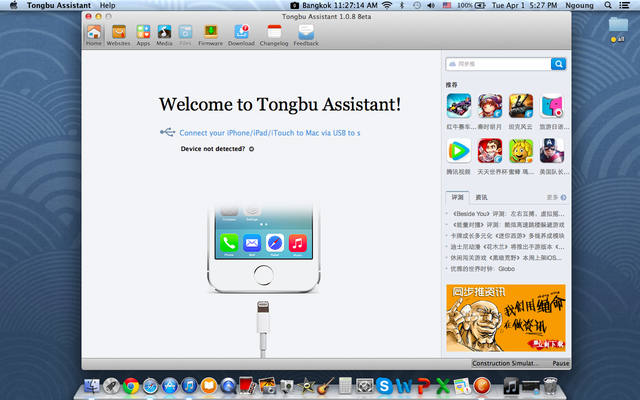Focus the Tongbu search input field

(498, 64)
